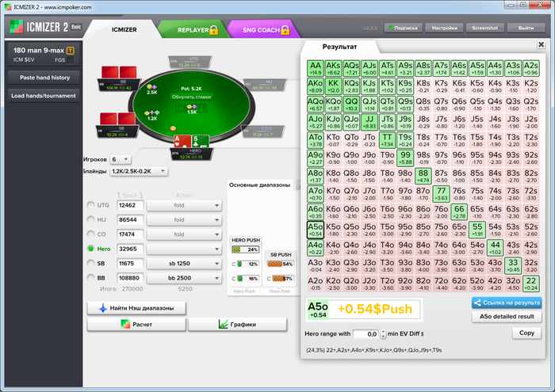
Task: Select the SB radio button
Action: pyautogui.click(x=91, y=264)
